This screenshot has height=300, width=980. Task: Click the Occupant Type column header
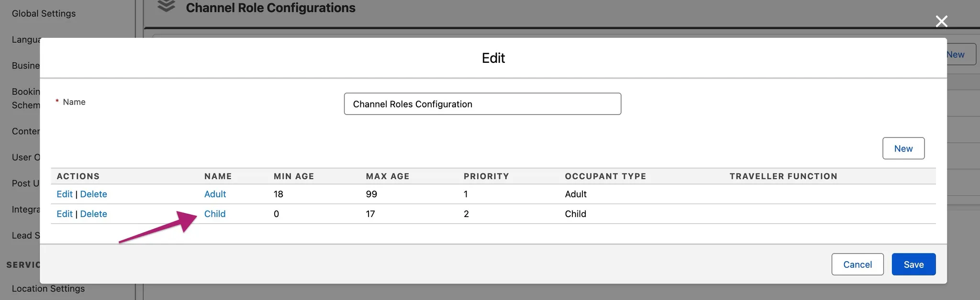click(605, 176)
